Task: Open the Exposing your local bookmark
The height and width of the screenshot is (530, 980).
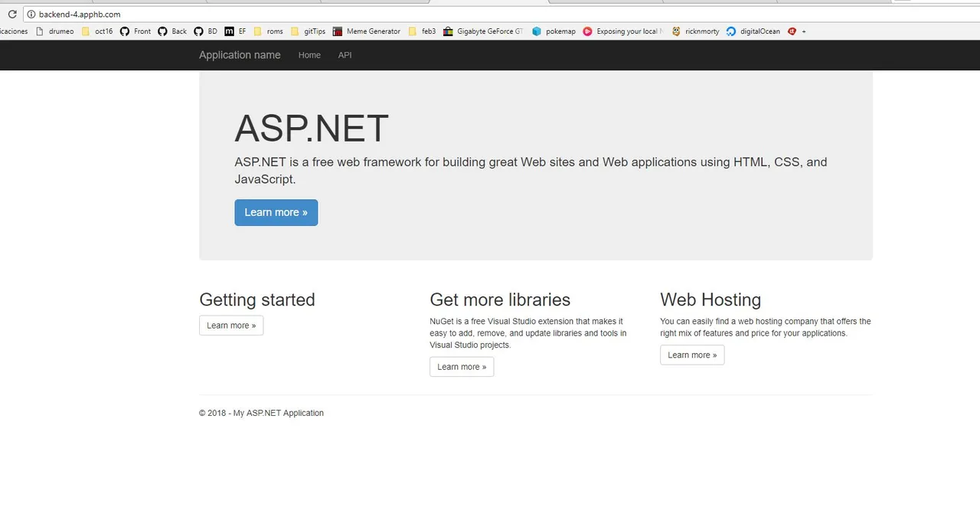Action: [x=622, y=31]
